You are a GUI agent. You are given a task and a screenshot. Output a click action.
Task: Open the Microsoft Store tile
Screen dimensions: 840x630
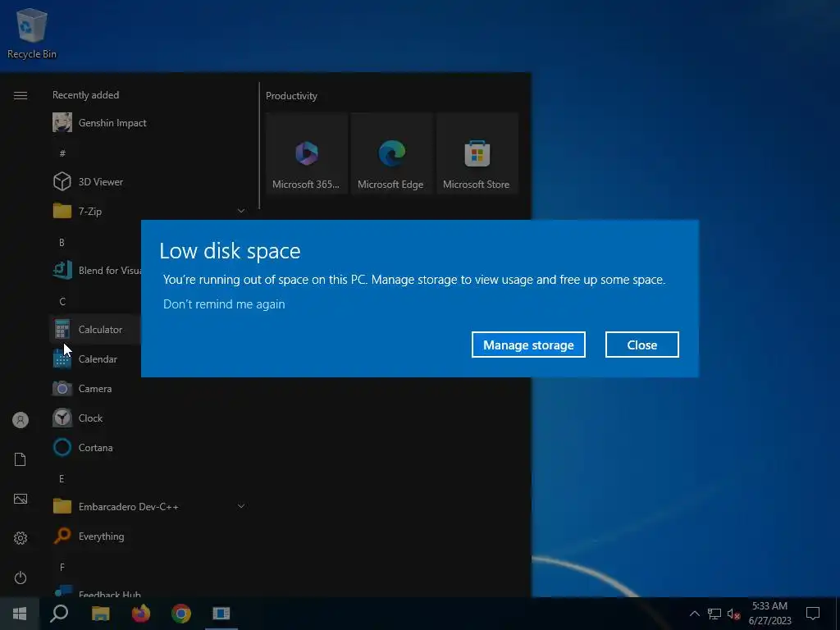pyautogui.click(x=477, y=153)
